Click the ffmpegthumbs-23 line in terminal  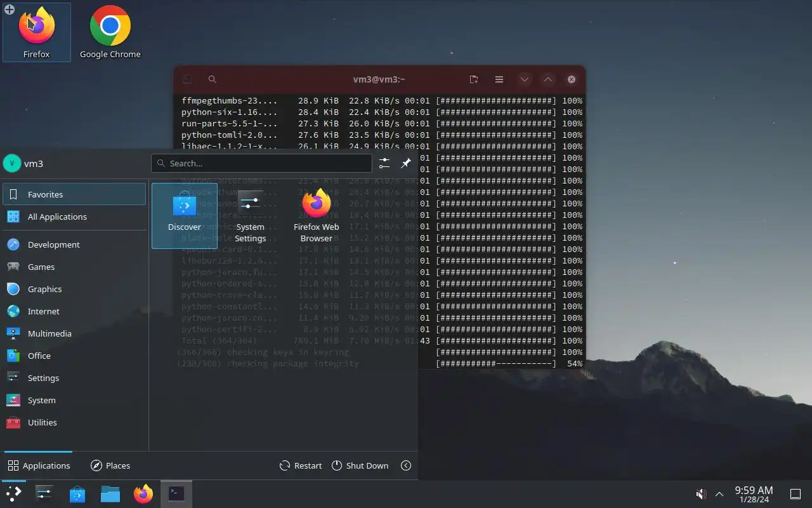coord(381,100)
